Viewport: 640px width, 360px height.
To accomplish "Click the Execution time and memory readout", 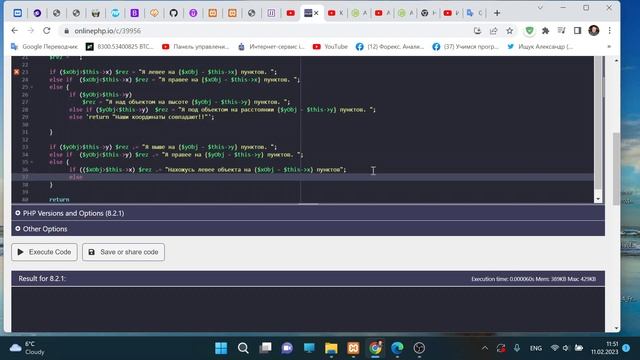I will [533, 279].
